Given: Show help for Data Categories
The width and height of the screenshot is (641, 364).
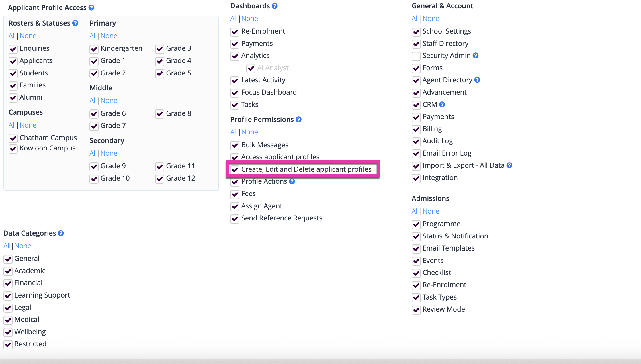Looking at the screenshot, I should (61, 233).
